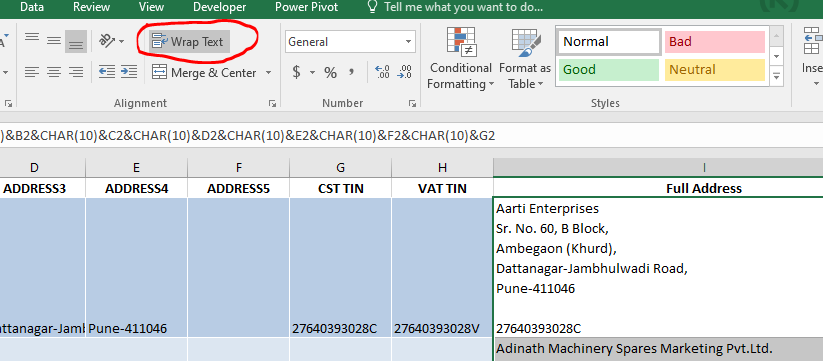Click the increase indent icon
The width and height of the screenshot is (823, 361).
pos(129,71)
